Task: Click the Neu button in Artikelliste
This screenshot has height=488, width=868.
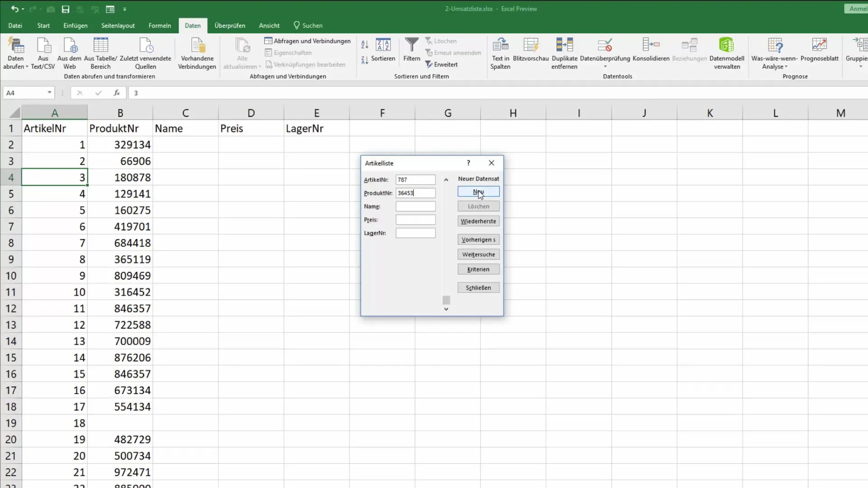Action: (x=478, y=192)
